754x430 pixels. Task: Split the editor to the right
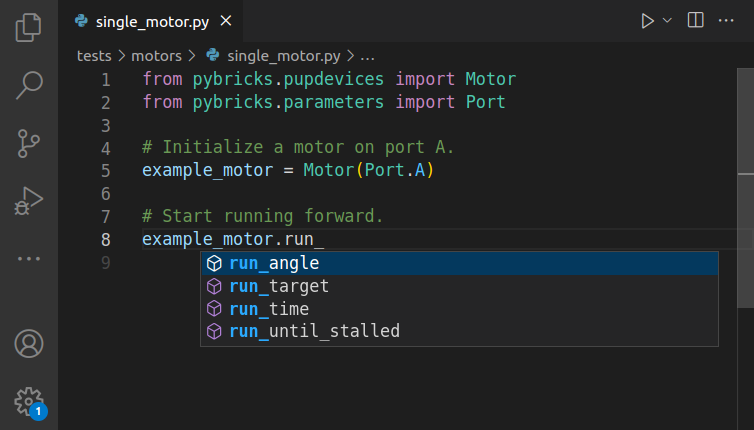pos(696,21)
